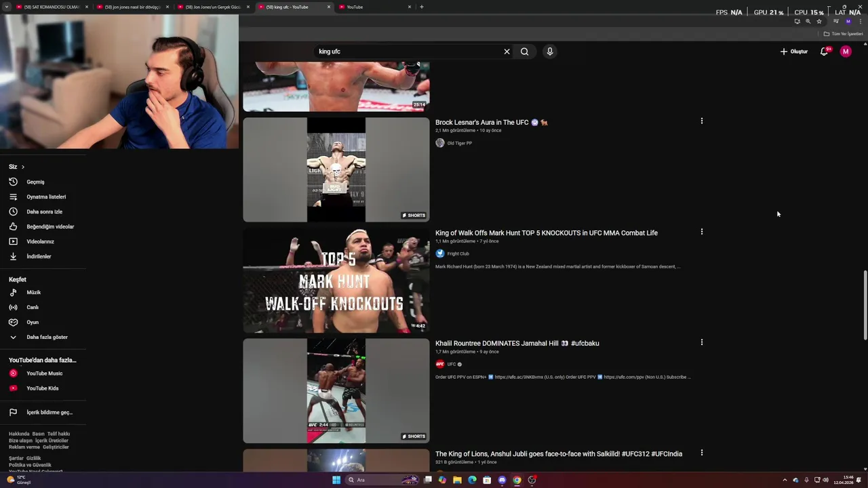Close the king ufc - YouTube tab
This screenshot has width=868, height=488.
(329, 7)
